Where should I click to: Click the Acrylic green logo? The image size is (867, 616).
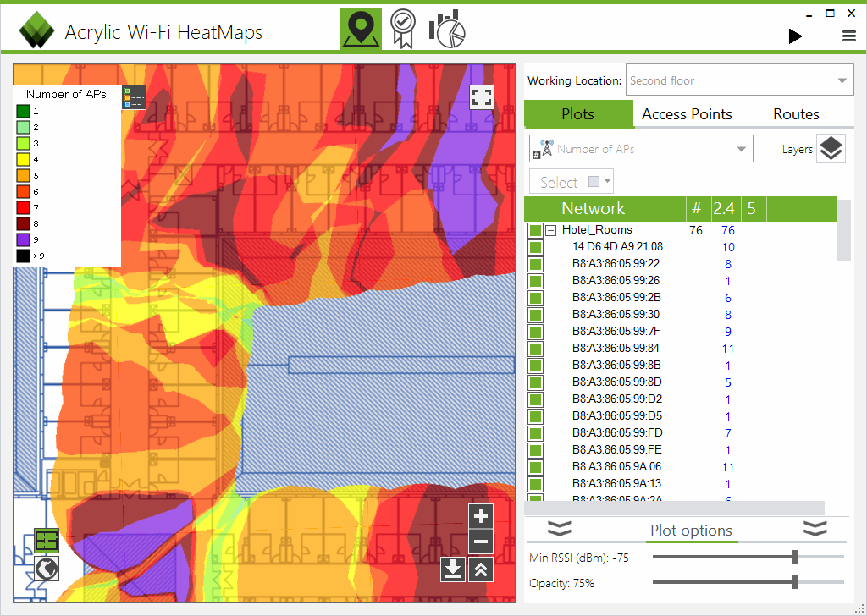pyautogui.click(x=36, y=30)
